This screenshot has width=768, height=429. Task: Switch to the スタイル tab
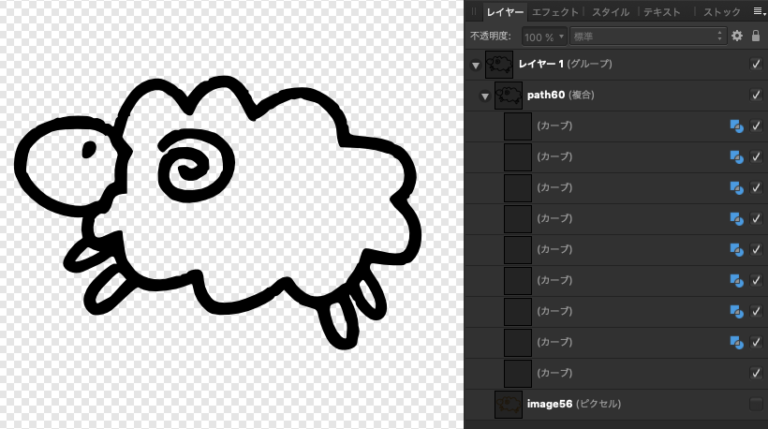[610, 12]
